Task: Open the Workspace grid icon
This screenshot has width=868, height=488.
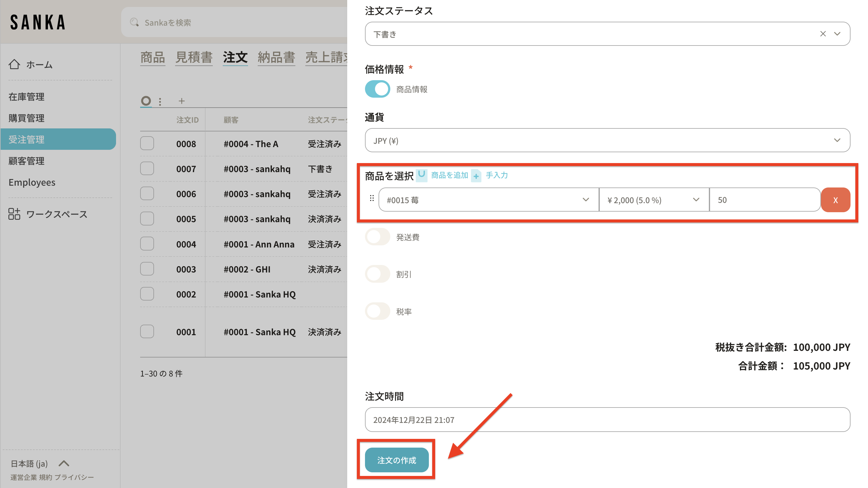Action: point(14,214)
